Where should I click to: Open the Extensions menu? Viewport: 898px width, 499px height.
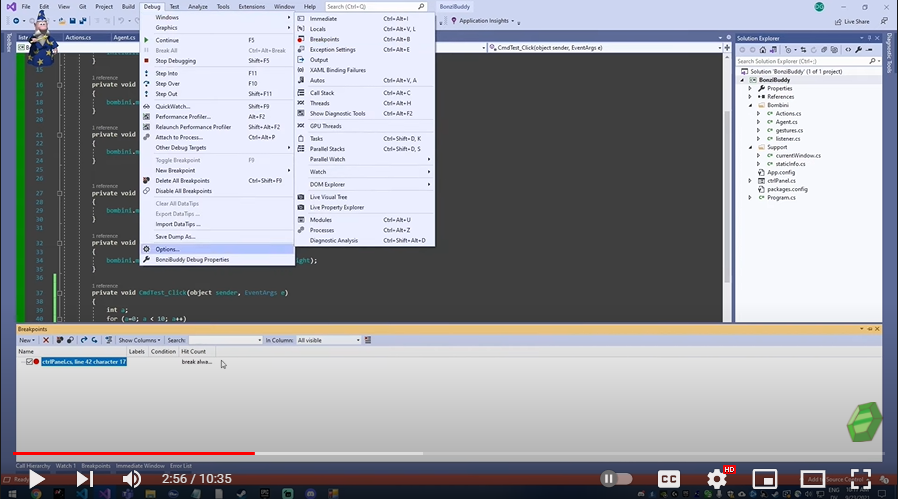[251, 7]
